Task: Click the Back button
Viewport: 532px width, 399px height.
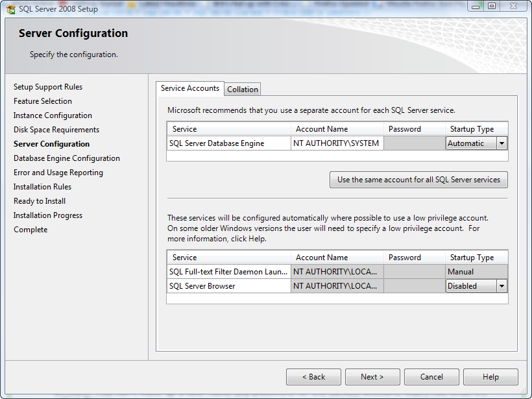Action: [x=313, y=377]
